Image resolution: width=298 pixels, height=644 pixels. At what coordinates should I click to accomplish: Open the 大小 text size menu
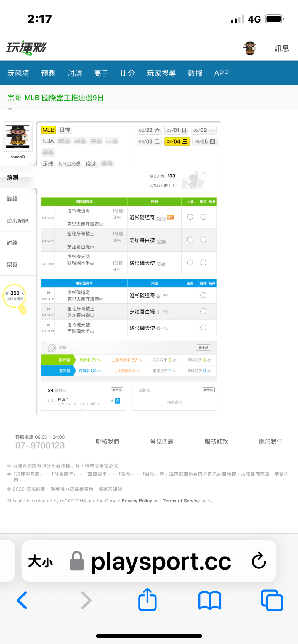41,561
